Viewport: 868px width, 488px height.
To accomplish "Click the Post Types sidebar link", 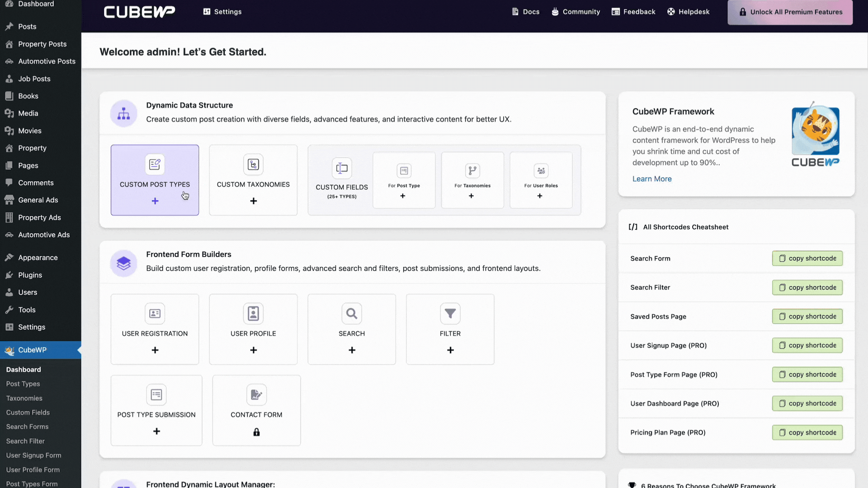I will click(x=23, y=383).
